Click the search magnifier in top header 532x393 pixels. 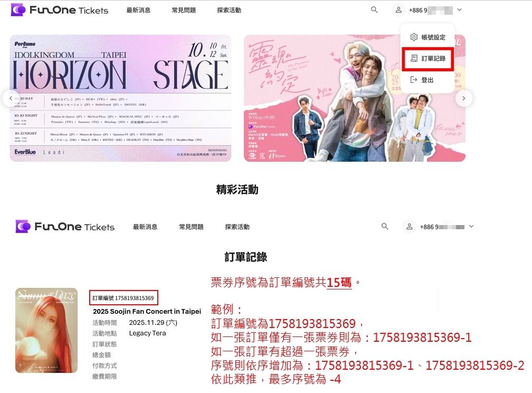click(x=374, y=10)
